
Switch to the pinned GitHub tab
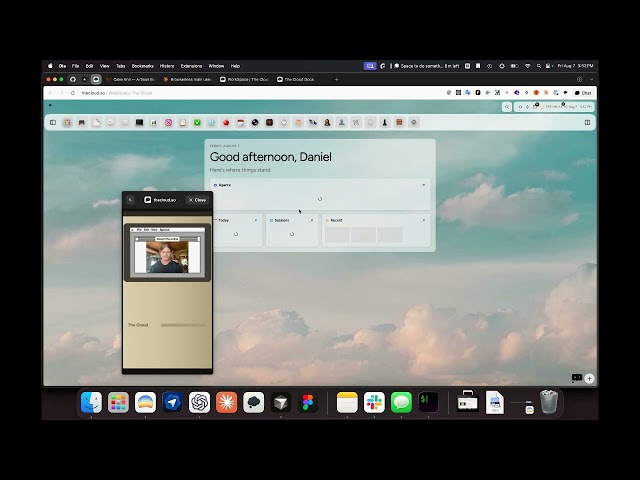click(73, 79)
